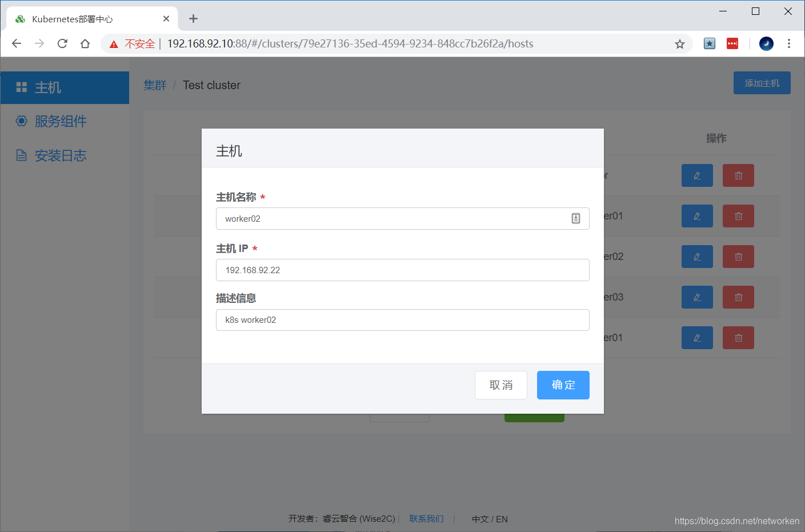
Task: Click the 开发者: 睿云智合 (Wise2C) footer text
Action: (342, 519)
